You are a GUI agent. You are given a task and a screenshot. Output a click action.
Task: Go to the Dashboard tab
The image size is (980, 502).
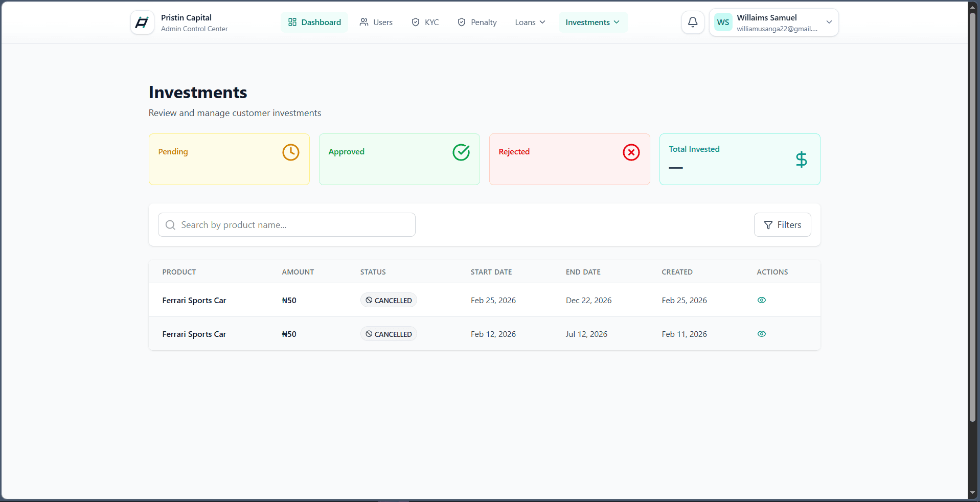314,22
